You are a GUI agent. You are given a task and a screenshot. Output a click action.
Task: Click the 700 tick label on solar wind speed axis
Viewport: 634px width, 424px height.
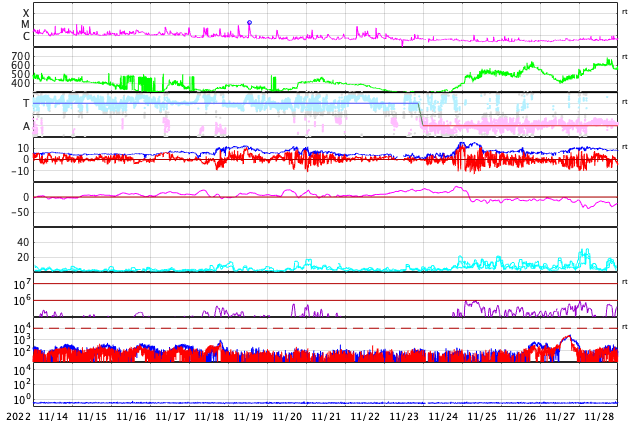[21, 56]
